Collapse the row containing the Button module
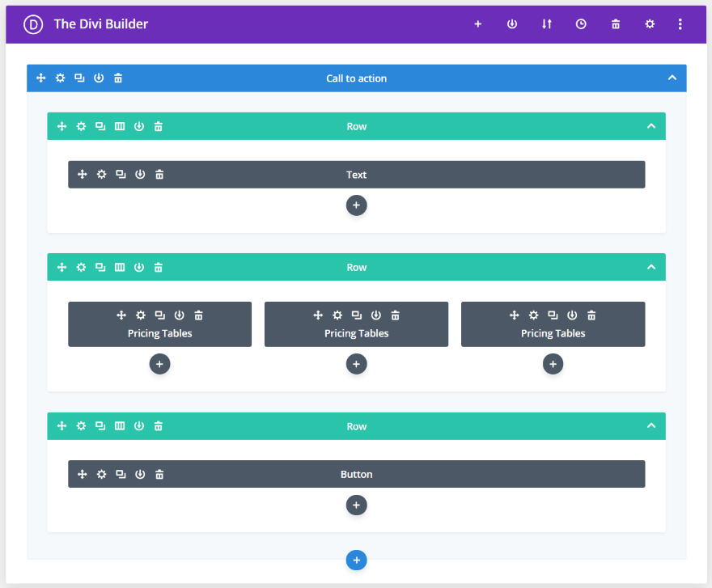The image size is (712, 588). click(x=651, y=426)
